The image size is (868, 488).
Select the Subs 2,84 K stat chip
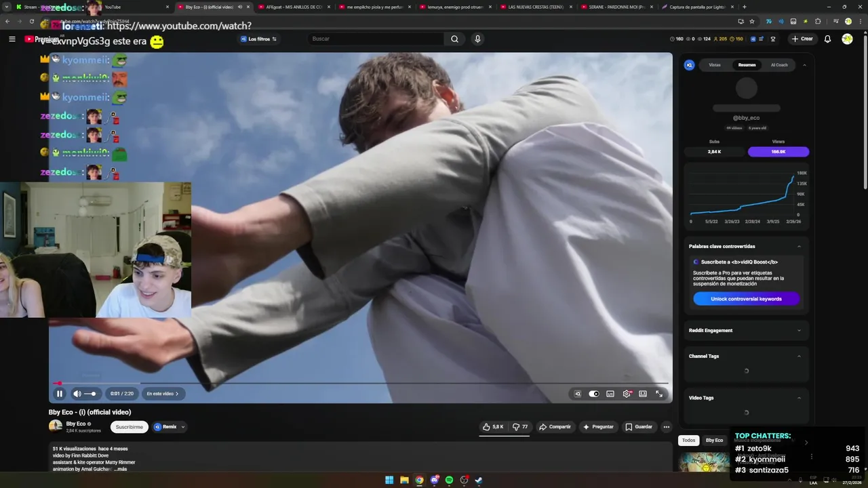pyautogui.click(x=714, y=152)
